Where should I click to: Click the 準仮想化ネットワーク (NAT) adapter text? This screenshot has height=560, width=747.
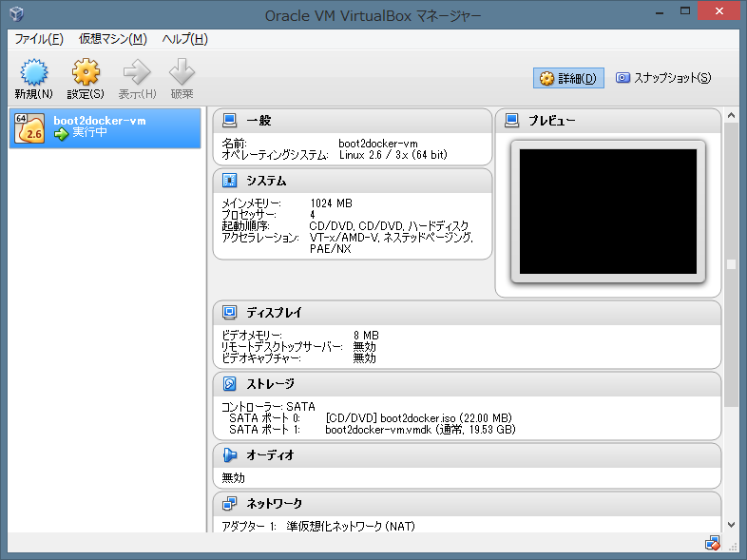351,526
